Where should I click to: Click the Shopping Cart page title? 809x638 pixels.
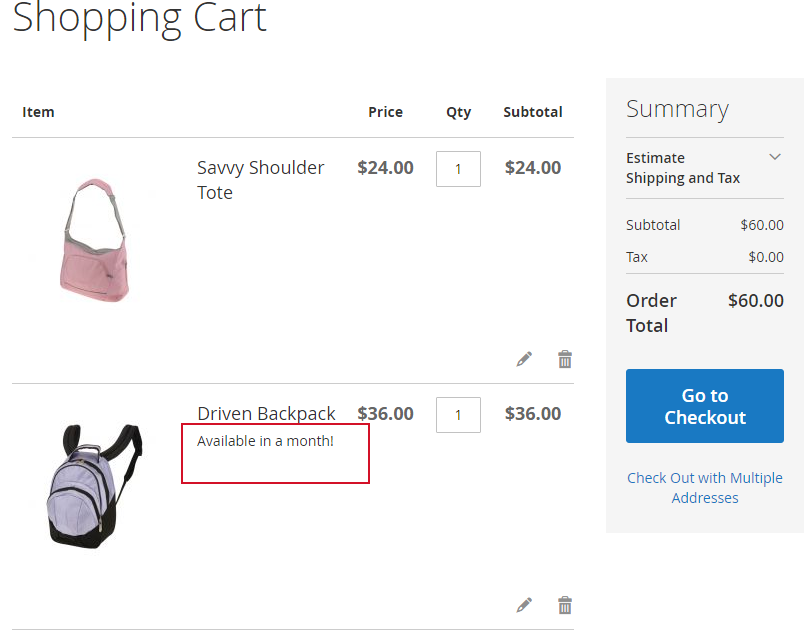(139, 18)
